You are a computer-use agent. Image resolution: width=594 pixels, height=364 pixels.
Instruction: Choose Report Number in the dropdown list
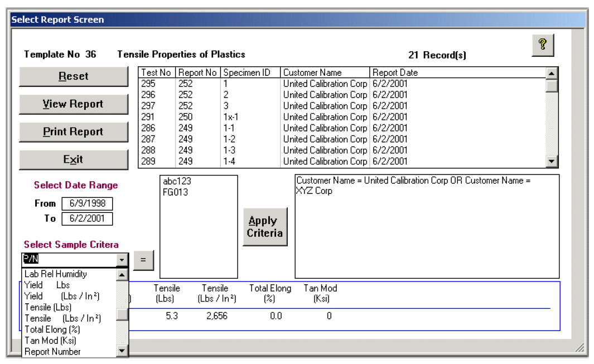(69, 352)
